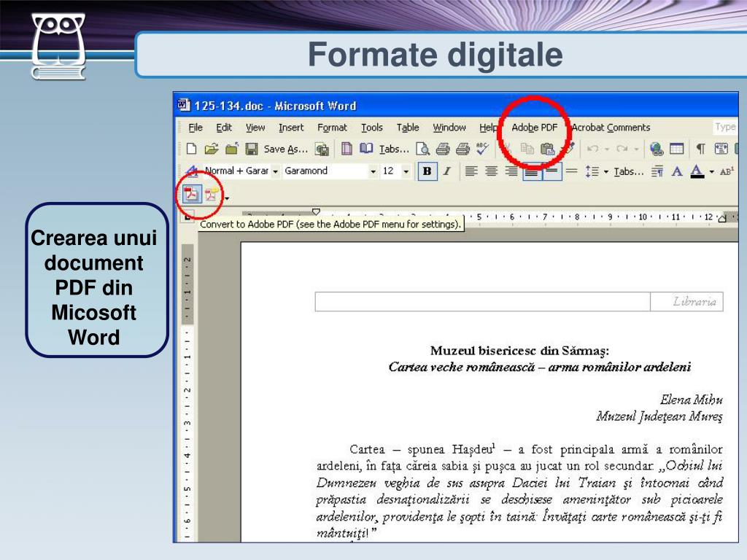
Task: Click the first printer icon
Action: pyautogui.click(x=443, y=149)
